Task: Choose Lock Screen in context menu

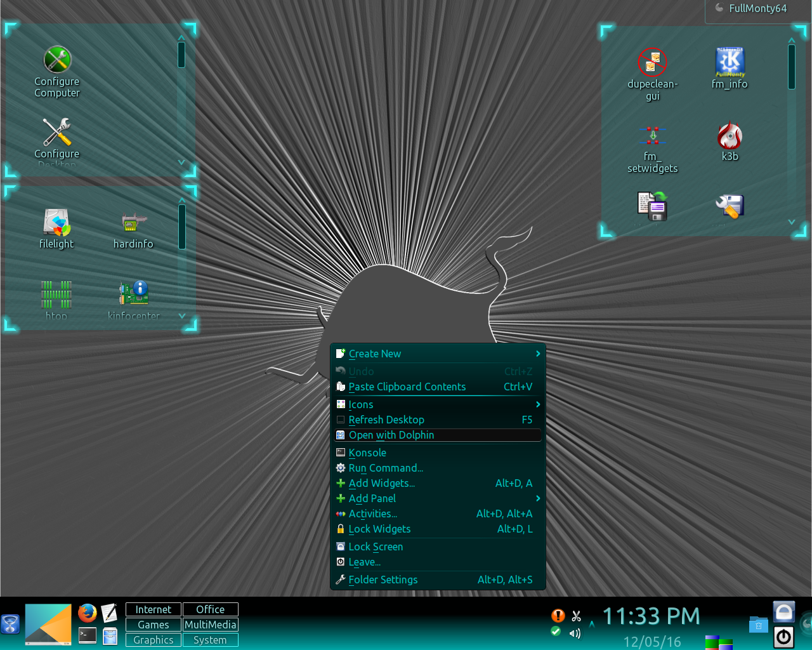Action: 438,547
